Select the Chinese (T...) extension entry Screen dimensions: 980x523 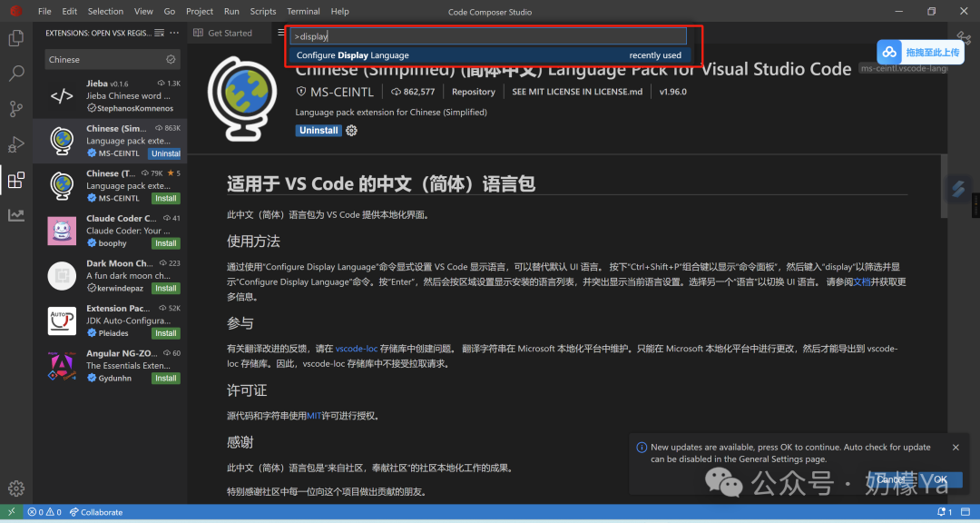pyautogui.click(x=110, y=186)
